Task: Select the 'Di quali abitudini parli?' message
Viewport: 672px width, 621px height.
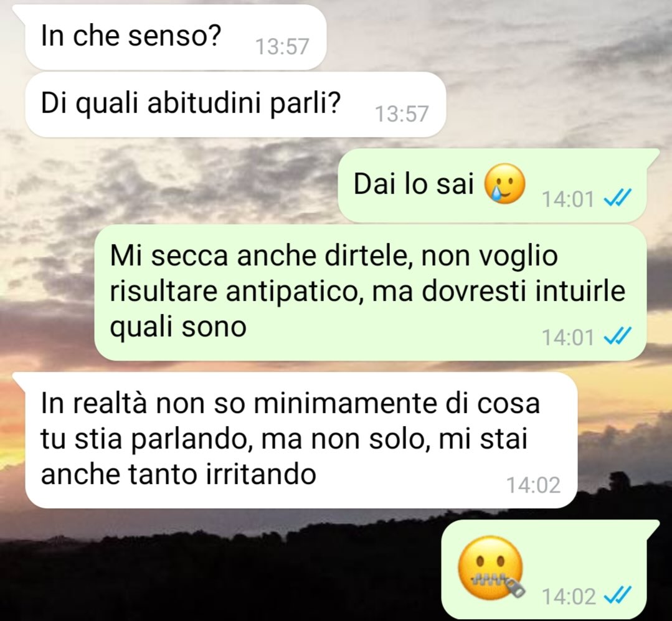Action: (x=235, y=105)
